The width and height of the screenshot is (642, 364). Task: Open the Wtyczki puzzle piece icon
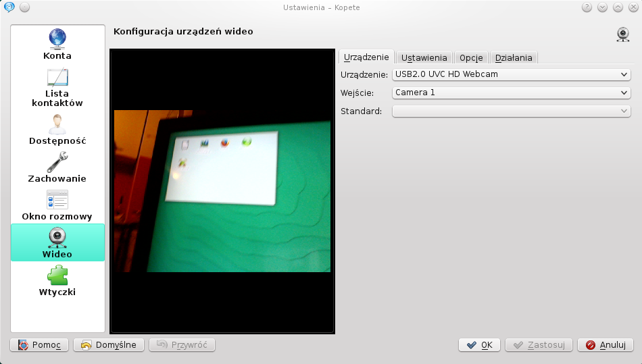coord(57,275)
